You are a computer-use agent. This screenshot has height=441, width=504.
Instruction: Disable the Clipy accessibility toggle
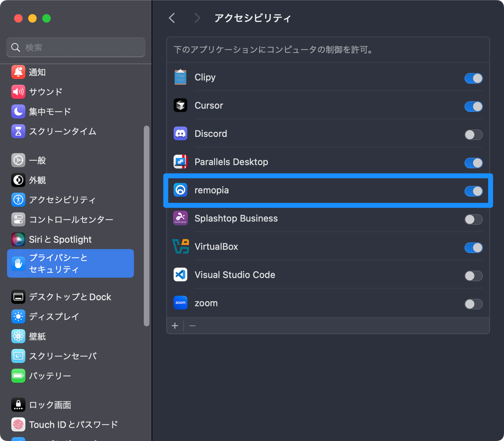click(x=473, y=78)
